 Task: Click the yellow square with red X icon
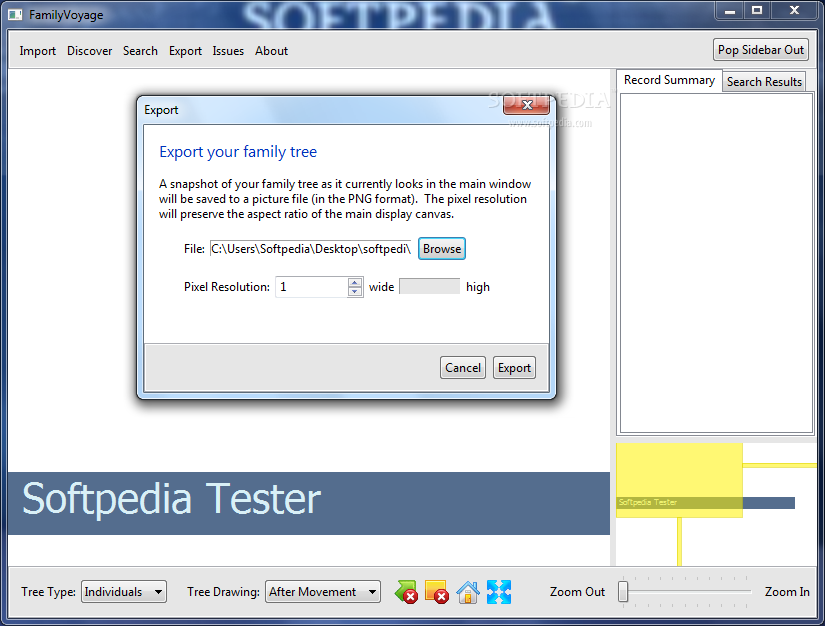coord(437,592)
